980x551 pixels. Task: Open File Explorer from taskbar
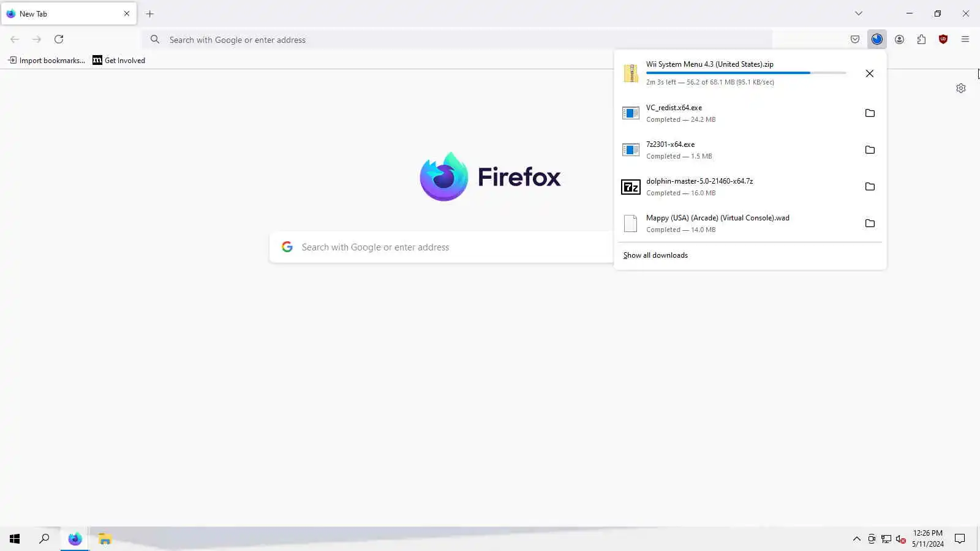[x=105, y=539]
